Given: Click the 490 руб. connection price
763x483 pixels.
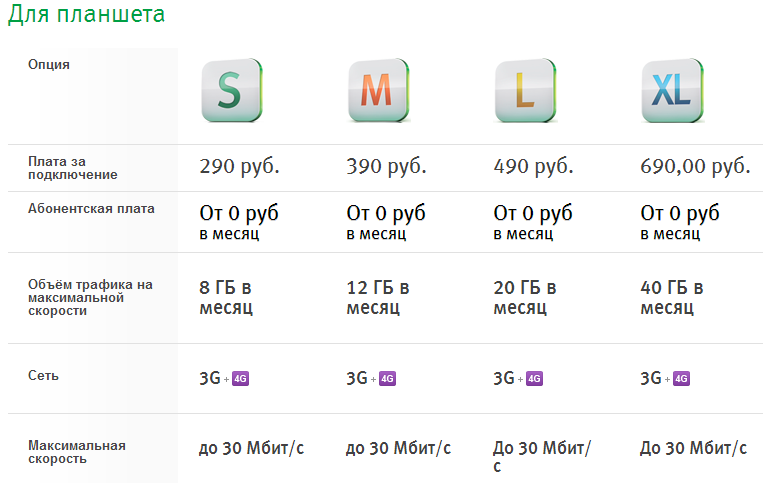Looking at the screenshot, I should (x=533, y=166).
